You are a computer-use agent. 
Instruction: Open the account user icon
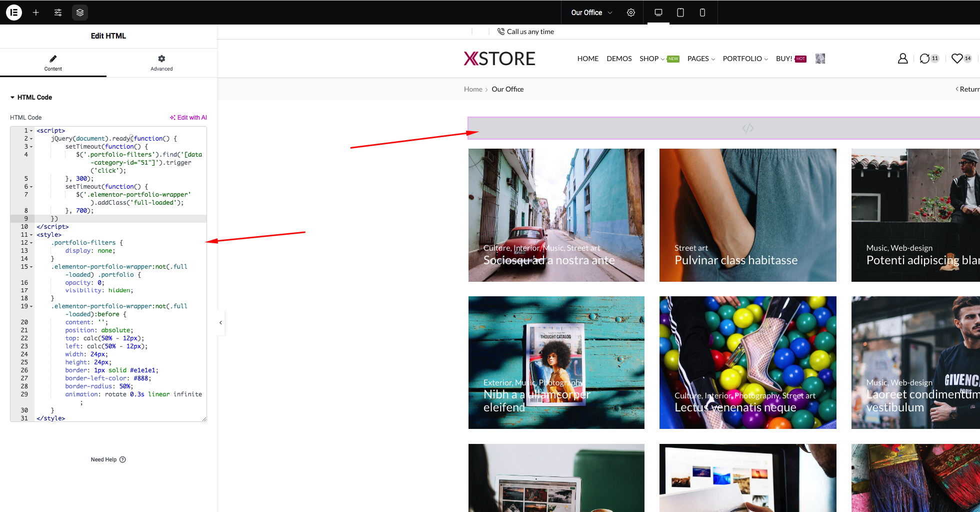click(x=902, y=59)
